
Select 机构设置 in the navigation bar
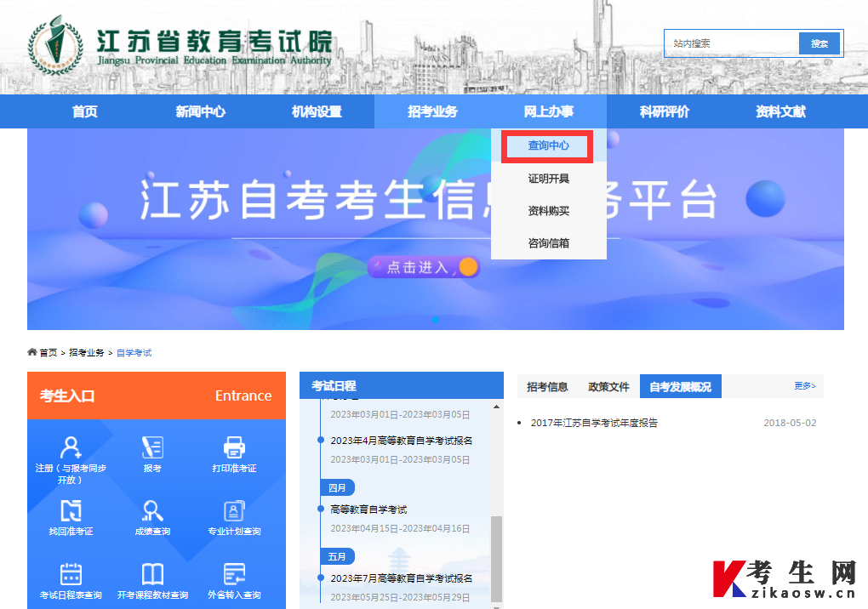tap(317, 111)
